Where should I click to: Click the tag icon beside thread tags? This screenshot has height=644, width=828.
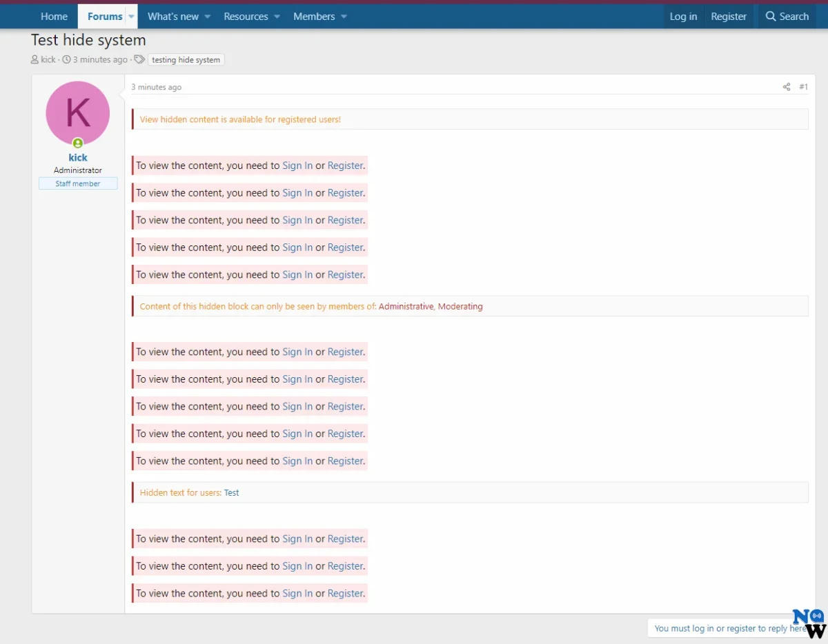pyautogui.click(x=139, y=60)
